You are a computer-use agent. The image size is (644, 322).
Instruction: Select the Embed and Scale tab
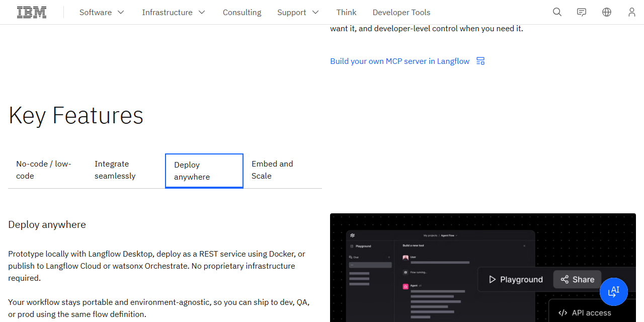[283, 170]
